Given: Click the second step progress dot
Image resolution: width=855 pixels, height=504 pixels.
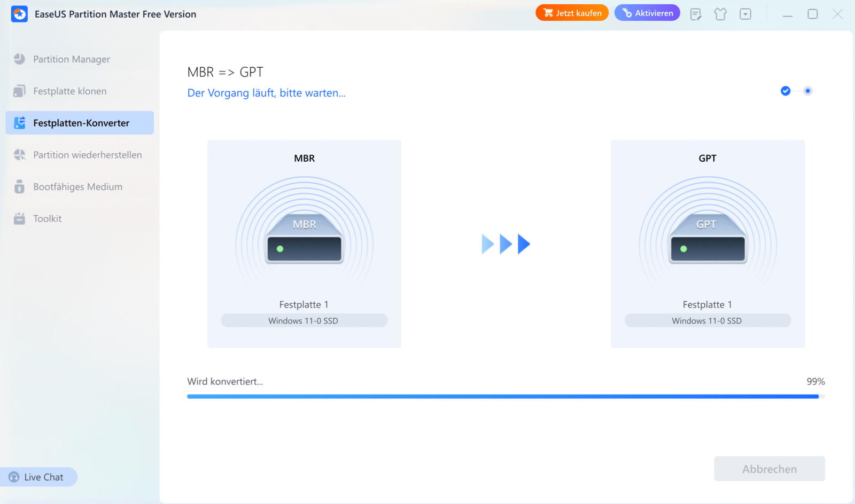Looking at the screenshot, I should (807, 91).
